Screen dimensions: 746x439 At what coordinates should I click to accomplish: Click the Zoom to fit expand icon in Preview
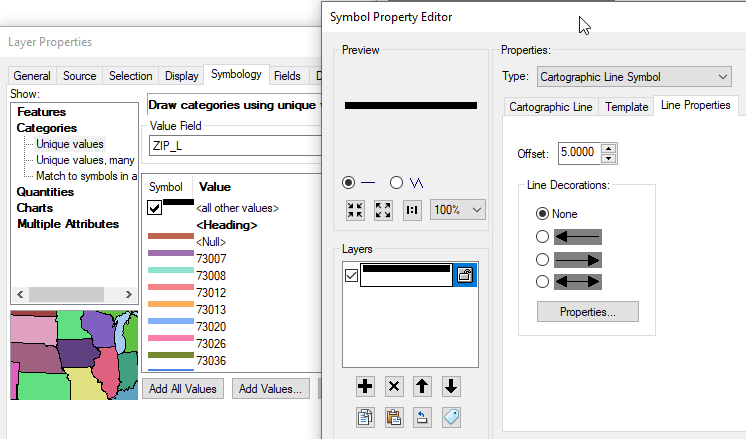[383, 210]
